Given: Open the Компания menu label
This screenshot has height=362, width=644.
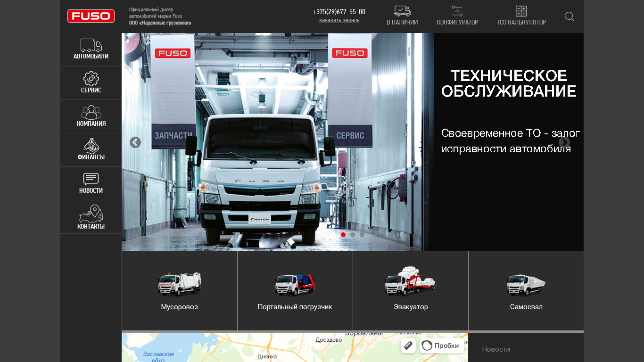Looking at the screenshot, I should click(x=91, y=123).
